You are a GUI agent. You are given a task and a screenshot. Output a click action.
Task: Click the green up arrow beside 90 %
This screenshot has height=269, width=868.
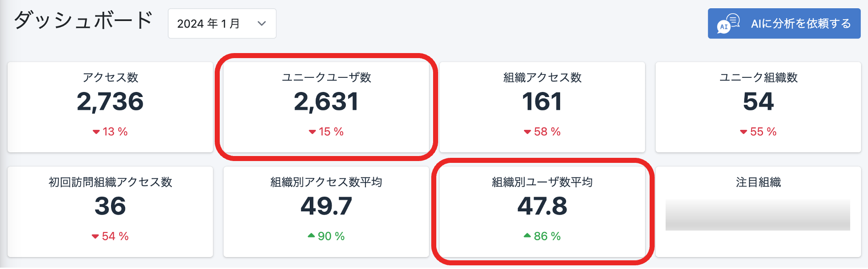[311, 236]
